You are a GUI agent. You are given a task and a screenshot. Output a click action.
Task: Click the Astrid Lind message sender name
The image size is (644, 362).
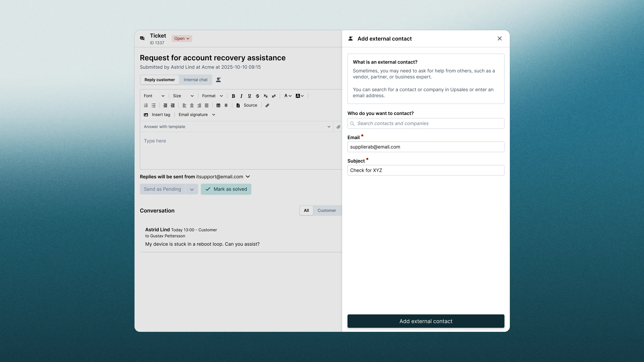157,230
